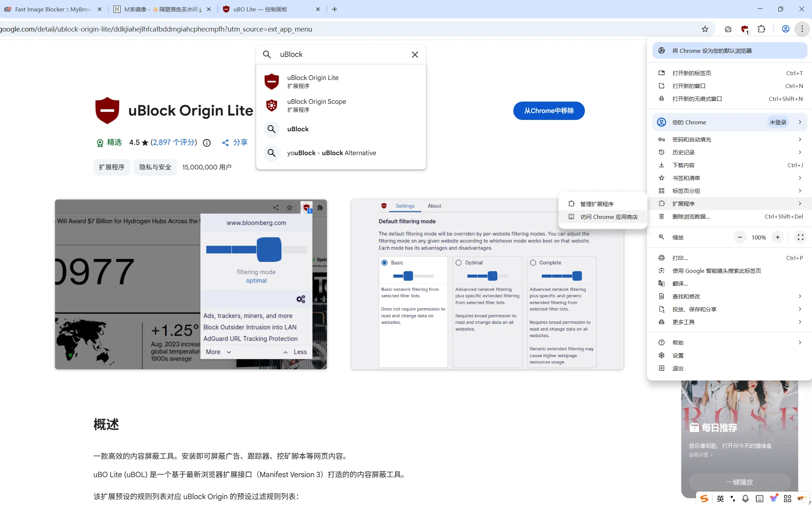Open the Extensions puzzle icon in toolbar
Screen dimensions: 812x505
tap(761, 29)
